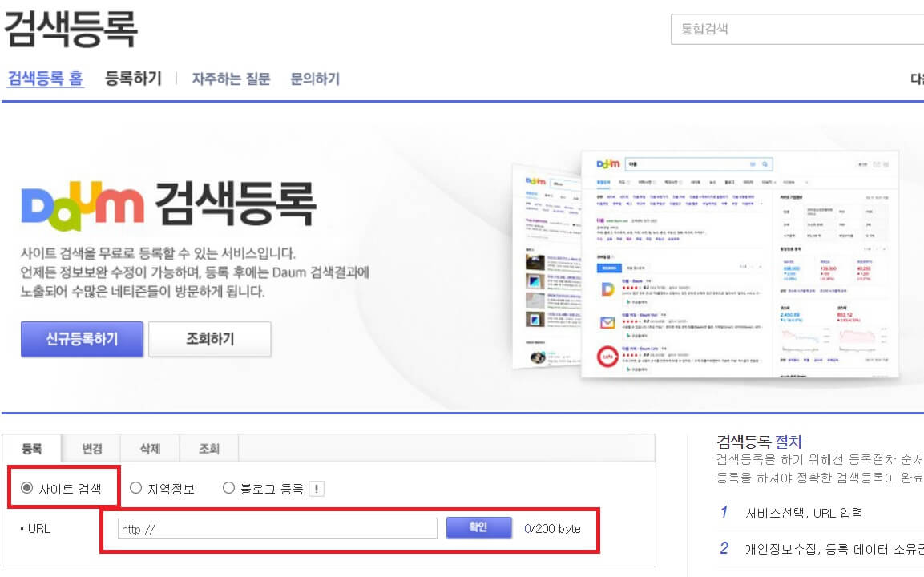
Task: Open the 검색등록 홈 menu item
Action: click(46, 78)
